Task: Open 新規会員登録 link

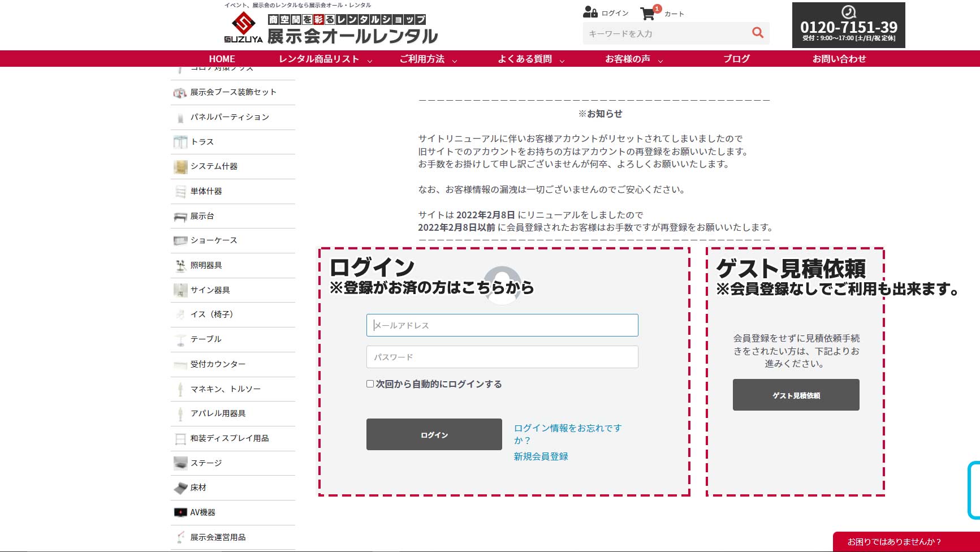Action: click(541, 456)
